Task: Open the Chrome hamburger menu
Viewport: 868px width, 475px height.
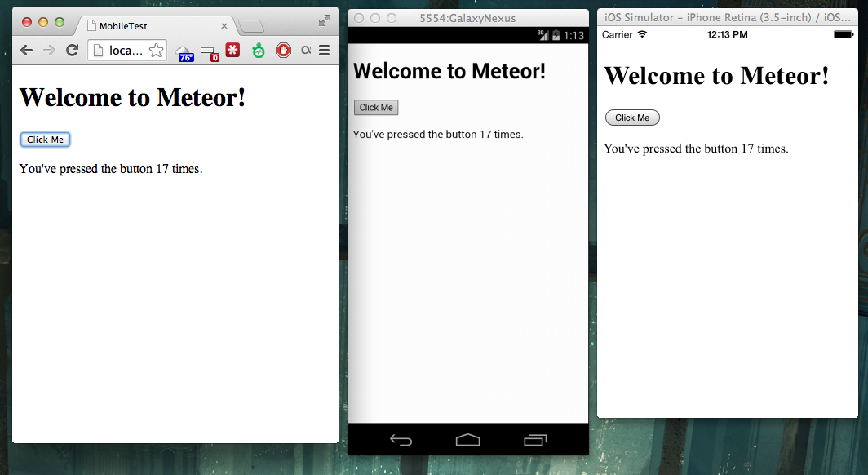Action: click(x=325, y=51)
